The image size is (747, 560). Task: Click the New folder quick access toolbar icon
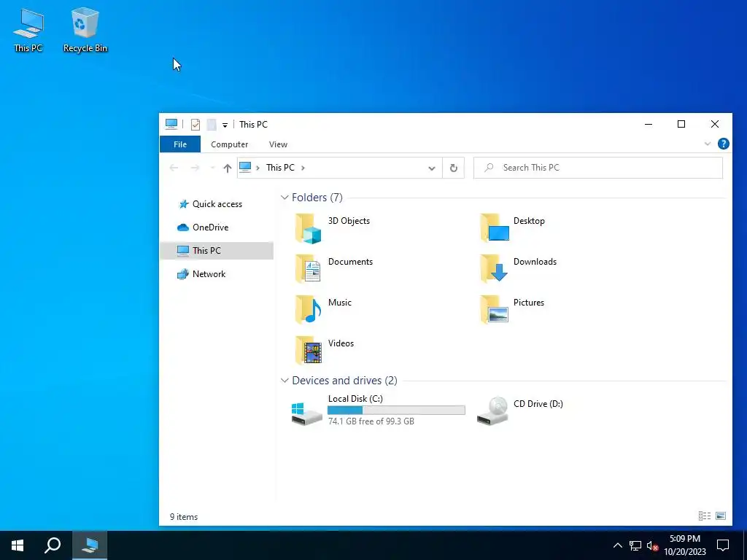[x=212, y=124]
